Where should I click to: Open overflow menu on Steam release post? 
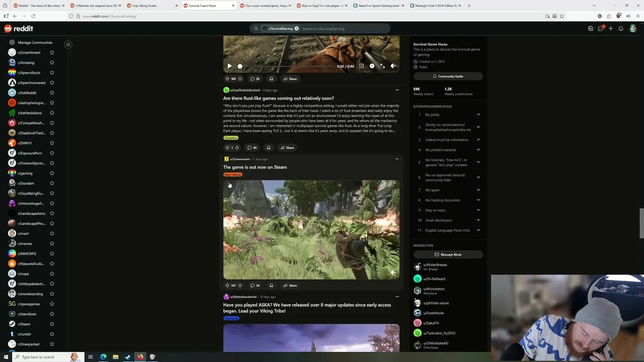(x=397, y=159)
